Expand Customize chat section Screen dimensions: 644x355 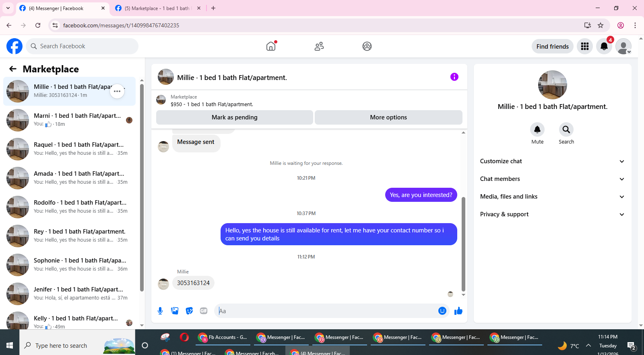click(x=552, y=161)
